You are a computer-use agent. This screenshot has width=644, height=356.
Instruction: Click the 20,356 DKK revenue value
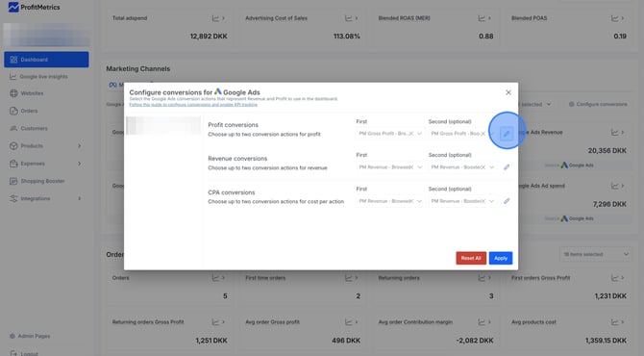coord(607,151)
